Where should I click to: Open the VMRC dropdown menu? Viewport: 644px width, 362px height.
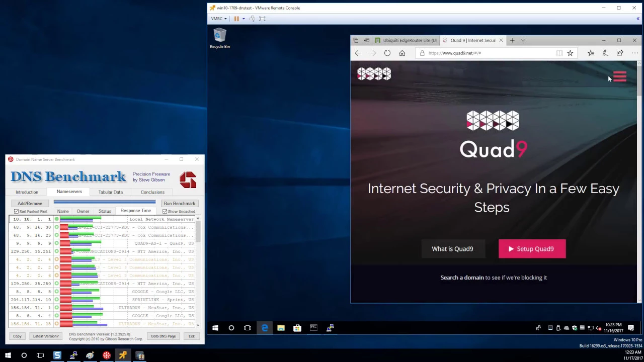[218, 19]
